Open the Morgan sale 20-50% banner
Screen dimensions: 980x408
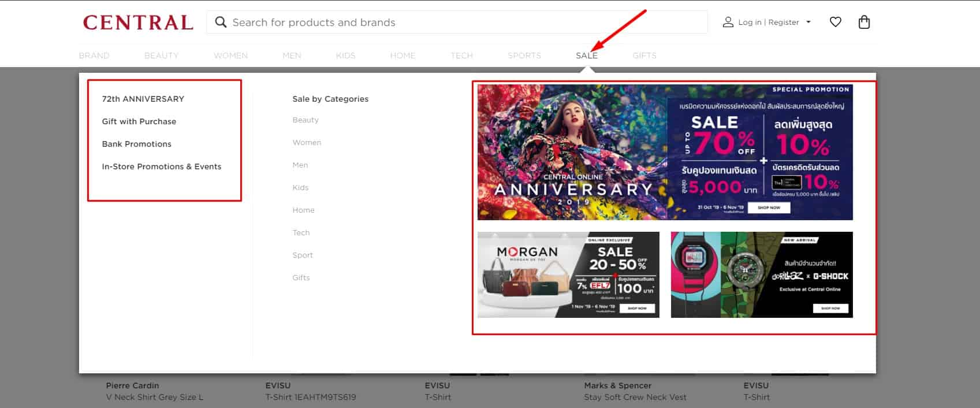(x=568, y=275)
